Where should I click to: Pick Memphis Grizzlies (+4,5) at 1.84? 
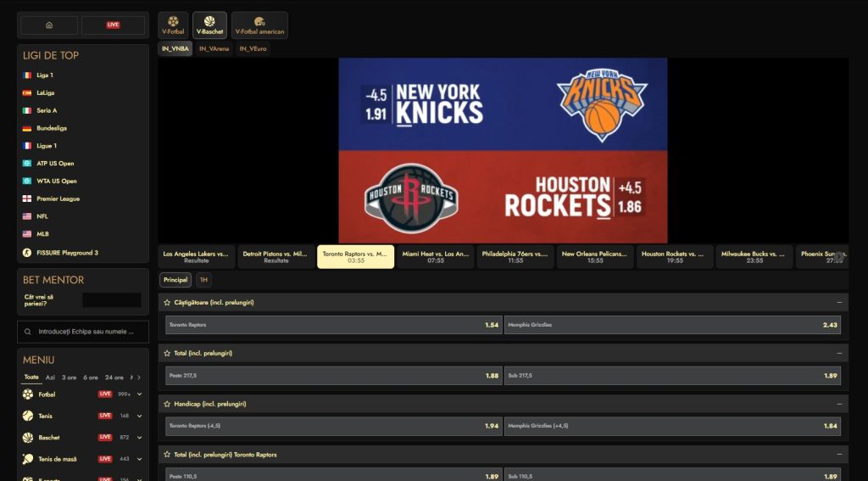tap(672, 426)
